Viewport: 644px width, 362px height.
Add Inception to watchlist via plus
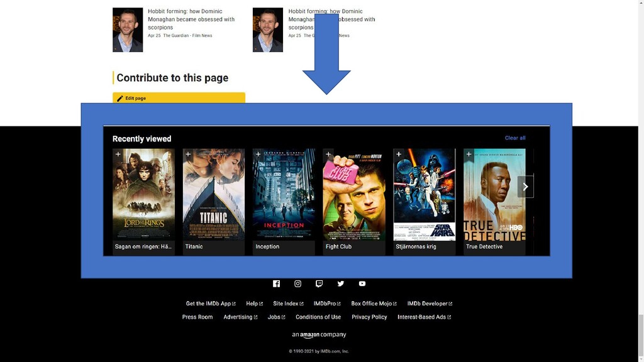[258, 155]
